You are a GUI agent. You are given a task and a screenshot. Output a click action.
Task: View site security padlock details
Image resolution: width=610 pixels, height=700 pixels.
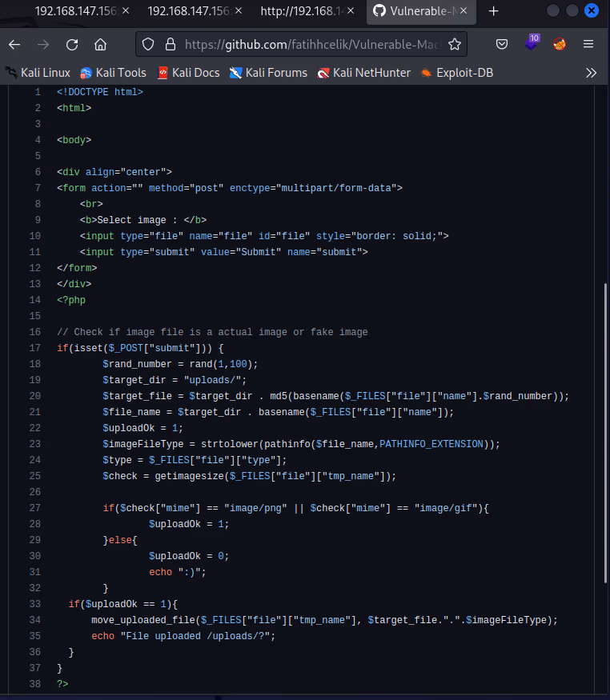[171, 44]
